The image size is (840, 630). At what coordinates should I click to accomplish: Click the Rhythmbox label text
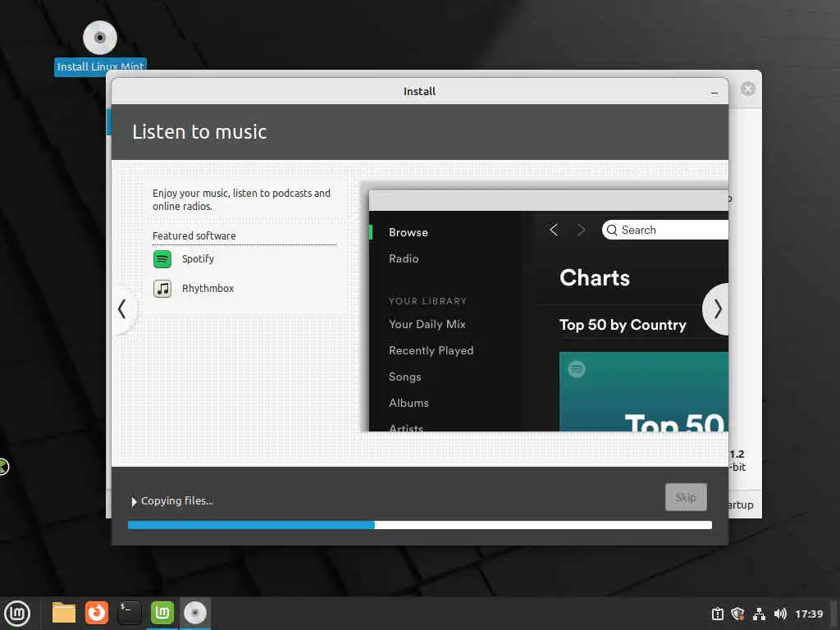click(x=208, y=289)
